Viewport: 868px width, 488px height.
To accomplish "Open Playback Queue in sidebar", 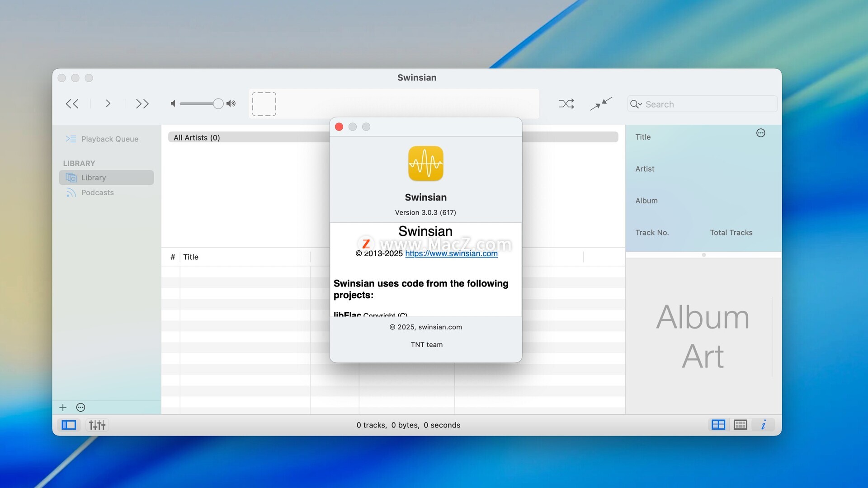I will pyautogui.click(x=109, y=139).
